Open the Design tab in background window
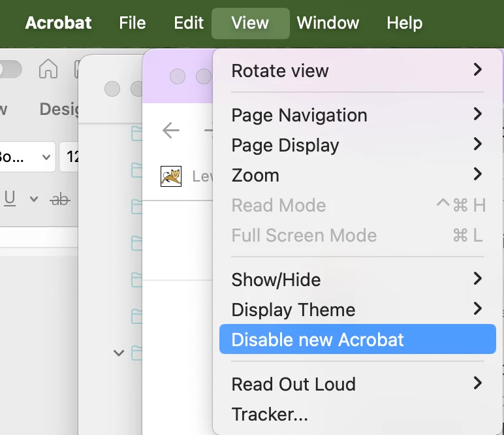This screenshot has height=435, width=504. 59,109
